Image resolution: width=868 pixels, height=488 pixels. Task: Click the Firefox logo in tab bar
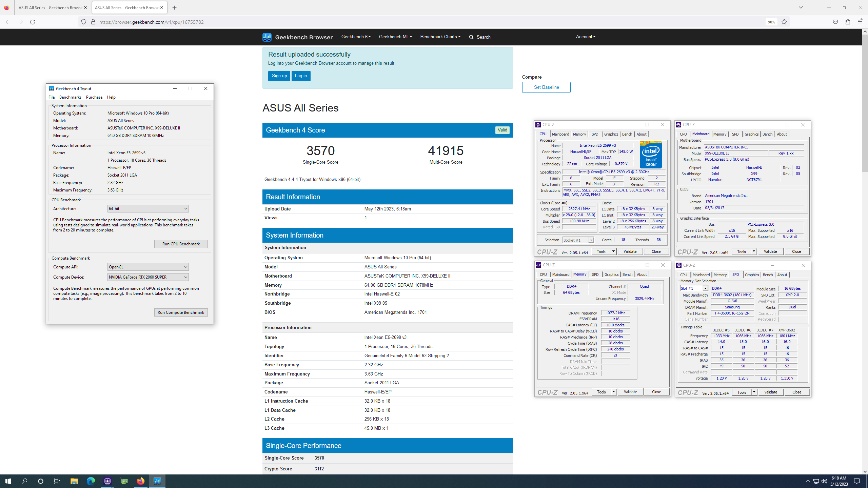(x=7, y=7)
